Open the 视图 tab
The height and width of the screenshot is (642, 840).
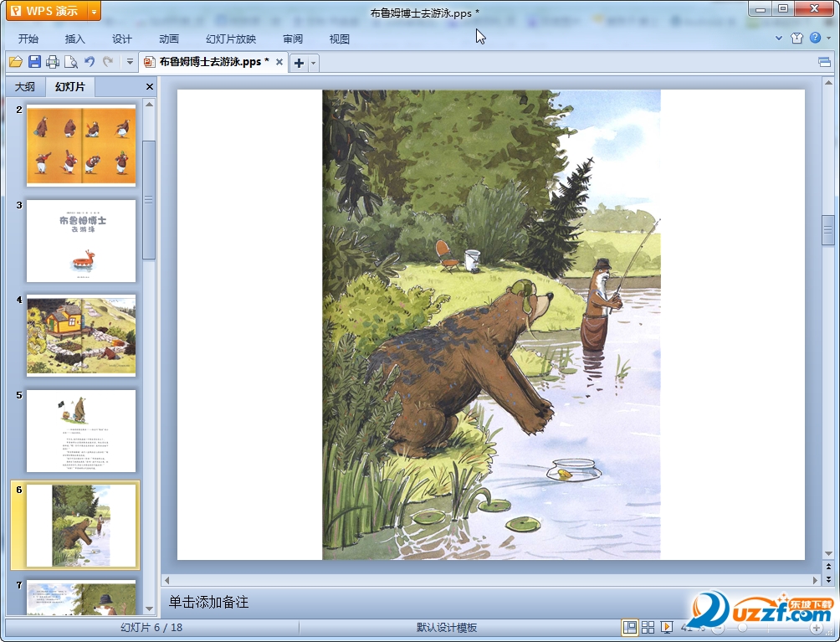[x=339, y=39]
